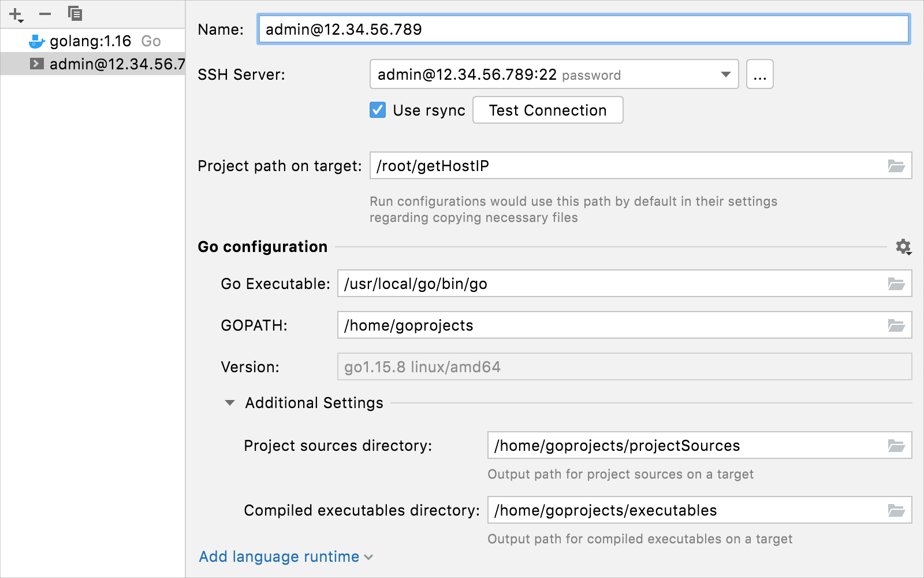Image resolution: width=924 pixels, height=578 pixels.
Task: Select the golang:1.16 Docker target
Action: point(91,41)
